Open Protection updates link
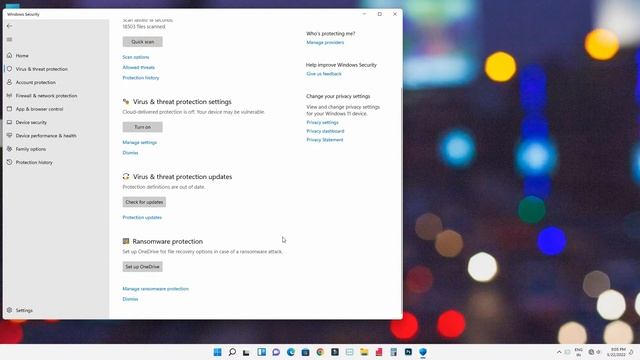The image size is (640, 360). pyautogui.click(x=142, y=218)
